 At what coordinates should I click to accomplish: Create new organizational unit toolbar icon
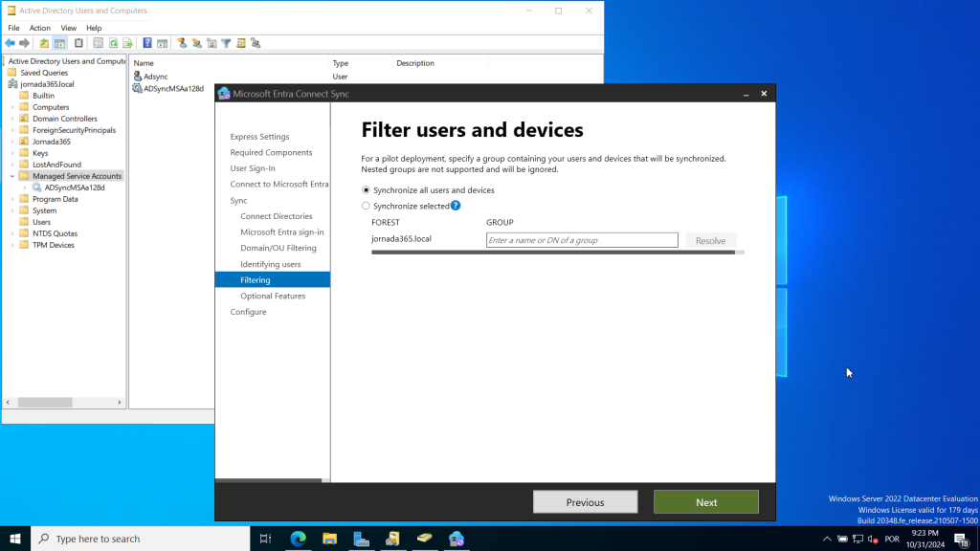pos(212,43)
